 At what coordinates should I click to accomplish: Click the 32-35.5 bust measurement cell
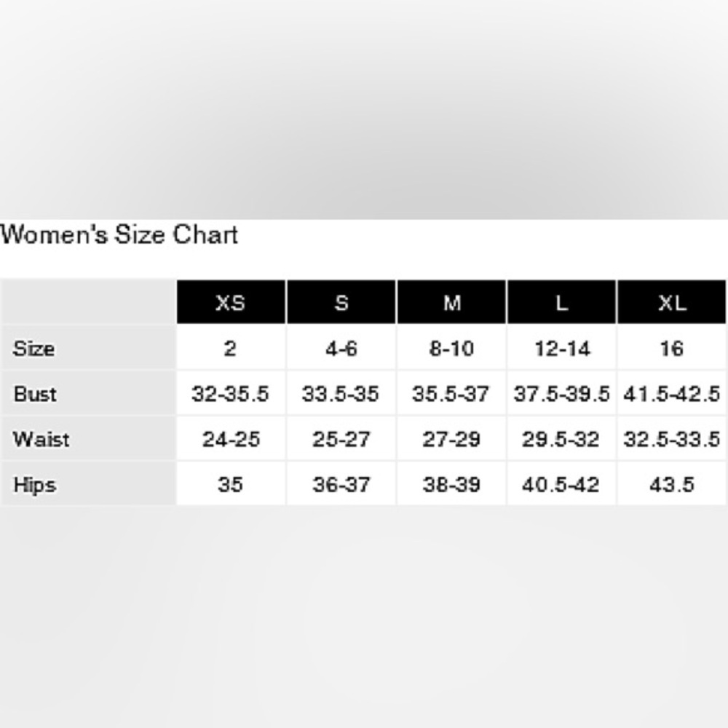pyautogui.click(x=230, y=394)
